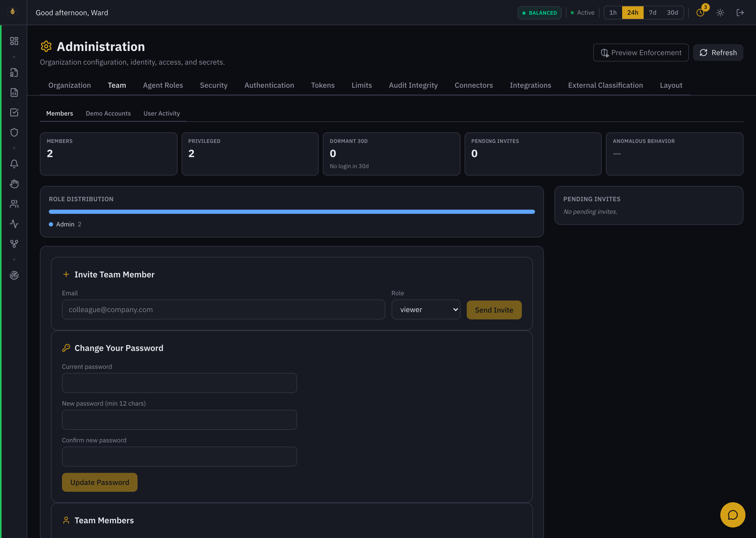Click the person icon beside Team Members
This screenshot has width=756, height=538.
coord(66,520)
